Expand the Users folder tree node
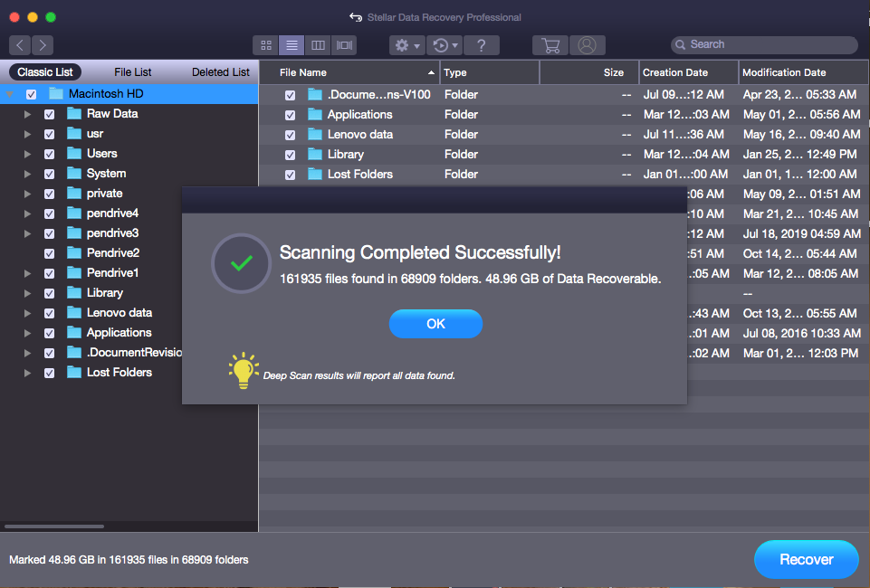 [27, 154]
